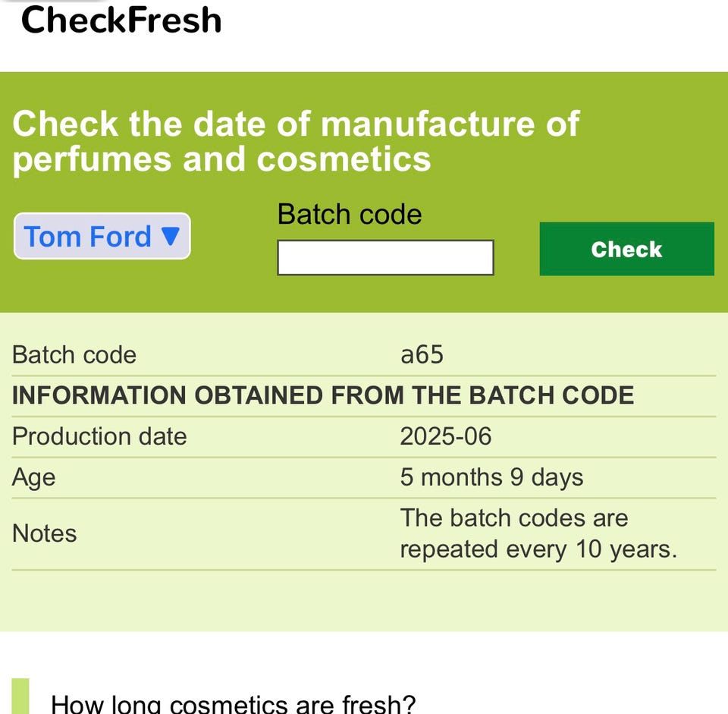Click the 2025-06 production date value
This screenshot has height=714, width=728.
pyautogui.click(x=446, y=436)
